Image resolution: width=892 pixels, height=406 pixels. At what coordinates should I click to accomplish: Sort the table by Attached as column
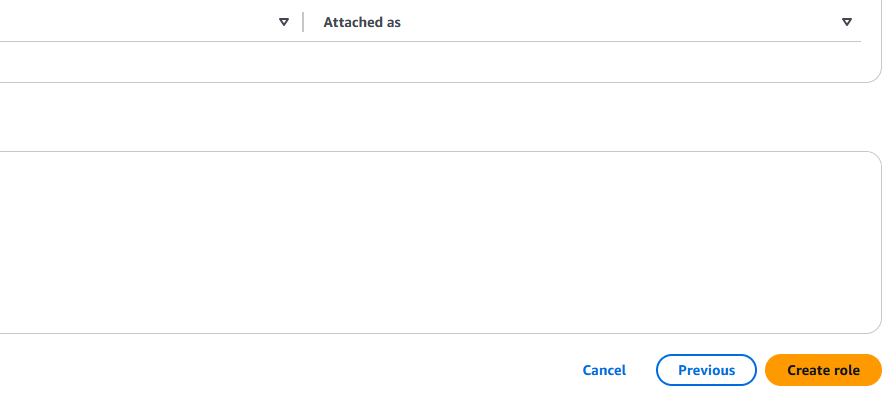[362, 22]
